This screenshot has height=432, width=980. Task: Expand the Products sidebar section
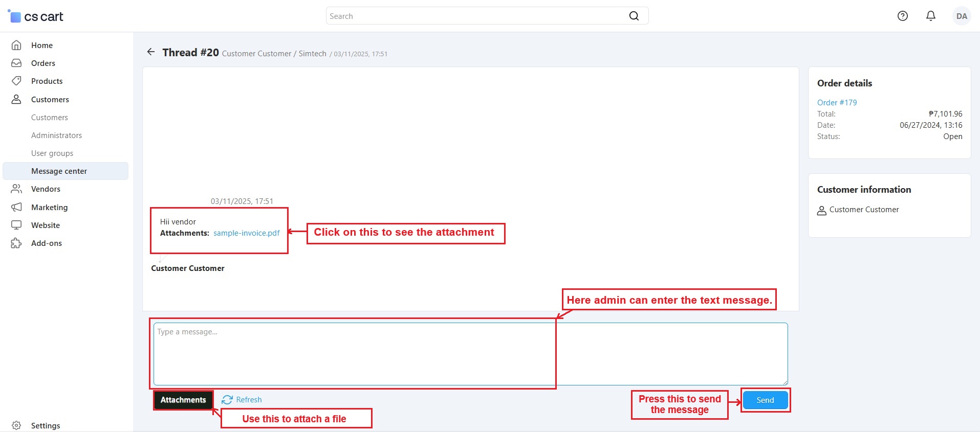coord(47,81)
